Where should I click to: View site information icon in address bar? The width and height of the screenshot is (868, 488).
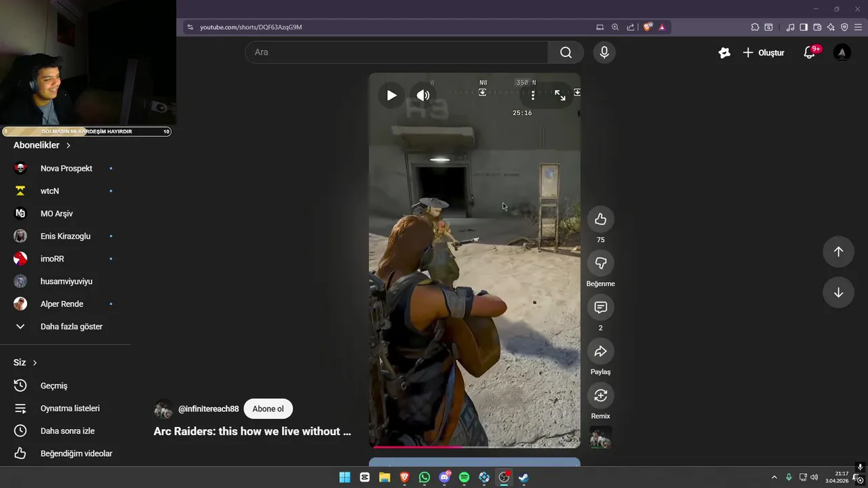[190, 27]
